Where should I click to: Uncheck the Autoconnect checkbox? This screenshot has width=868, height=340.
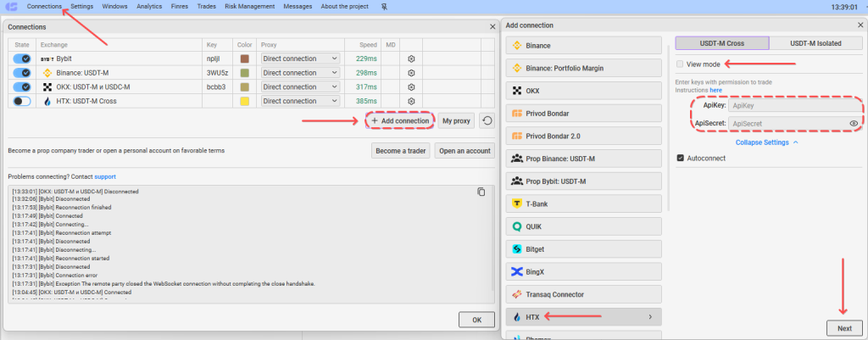coord(681,159)
